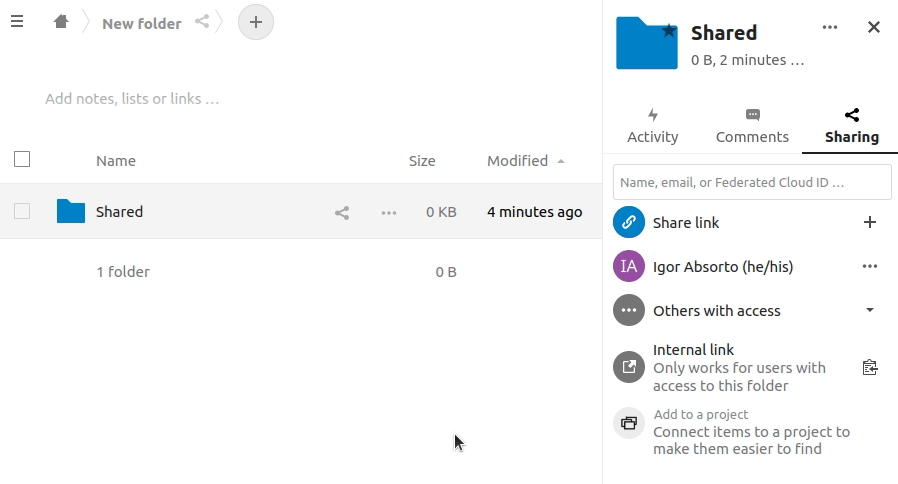Click the New folder breadcrumb link
The height and width of the screenshot is (484, 898).
click(141, 23)
